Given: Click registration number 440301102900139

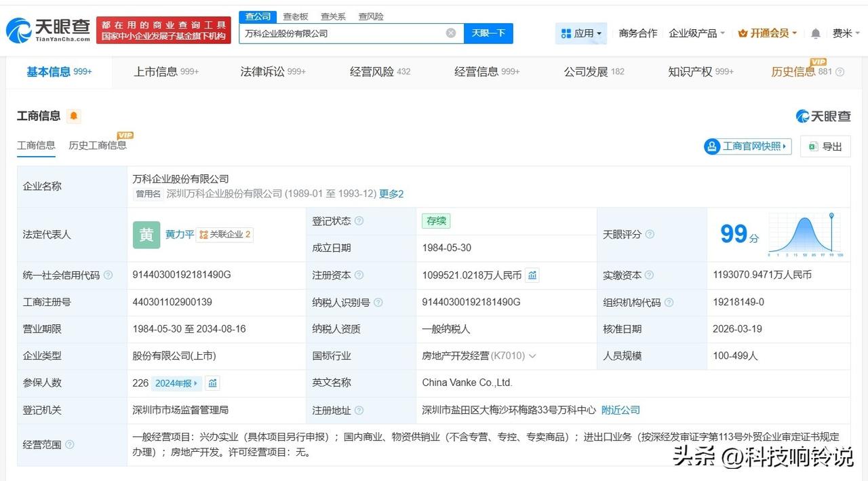Looking at the screenshot, I should (172, 302).
